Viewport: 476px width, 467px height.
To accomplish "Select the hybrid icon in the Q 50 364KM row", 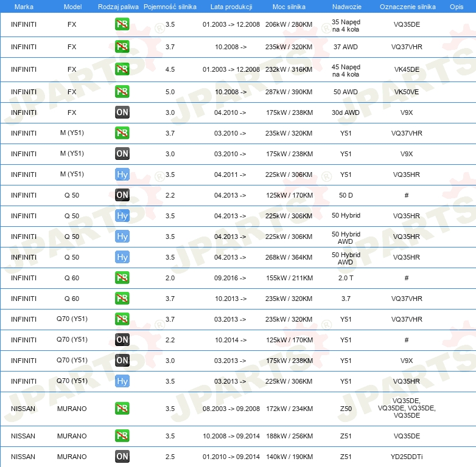I will tap(122, 257).
